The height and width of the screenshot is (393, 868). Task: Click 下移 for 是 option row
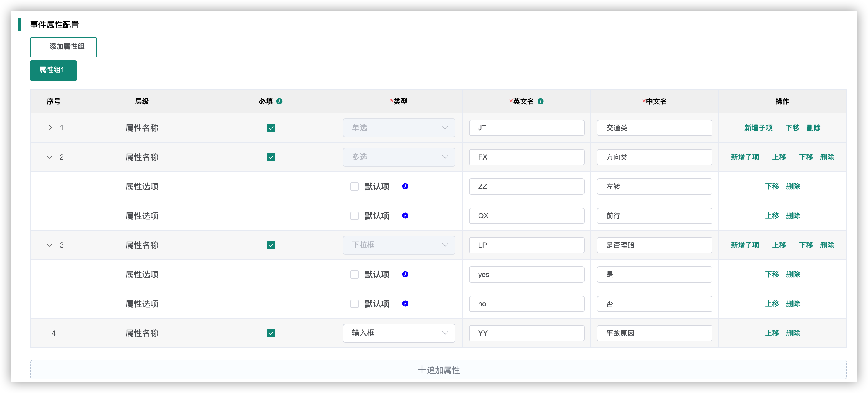pyautogui.click(x=772, y=274)
